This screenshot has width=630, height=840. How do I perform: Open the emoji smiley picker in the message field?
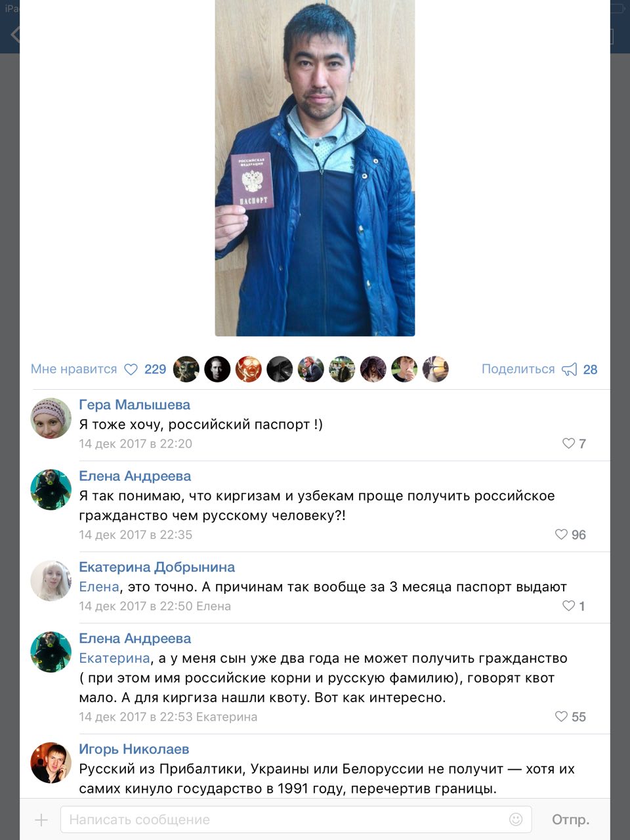pyautogui.click(x=516, y=820)
